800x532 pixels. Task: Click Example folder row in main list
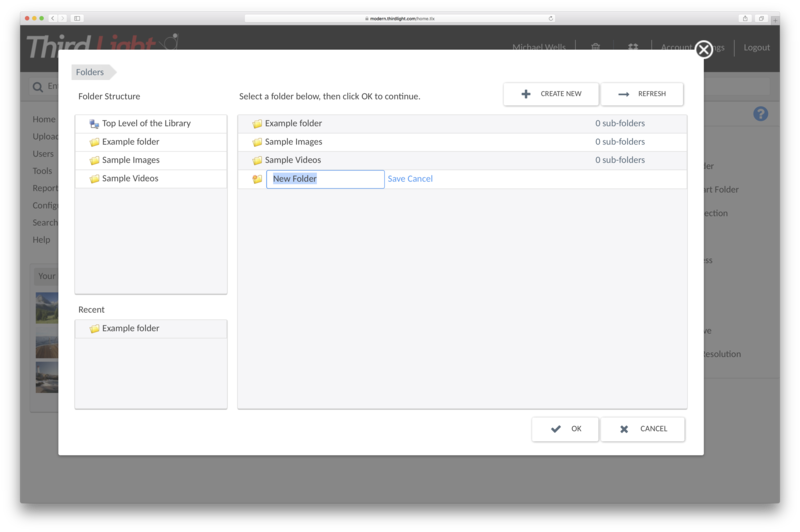pos(462,123)
